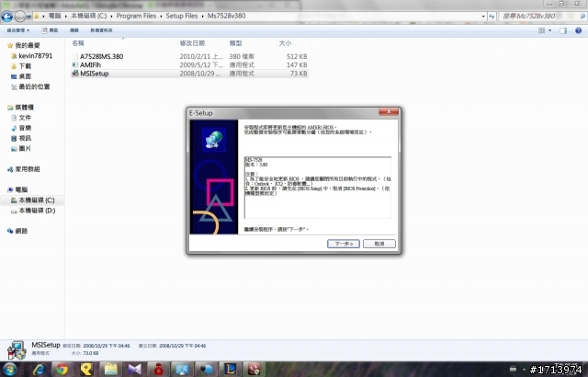Click the magnifier icon in search box

582,17
